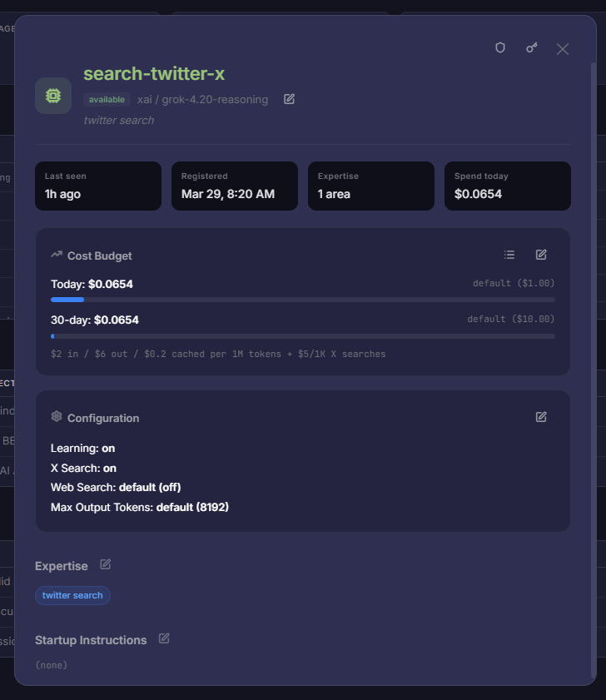Click the Today budget progress bar

click(x=302, y=300)
